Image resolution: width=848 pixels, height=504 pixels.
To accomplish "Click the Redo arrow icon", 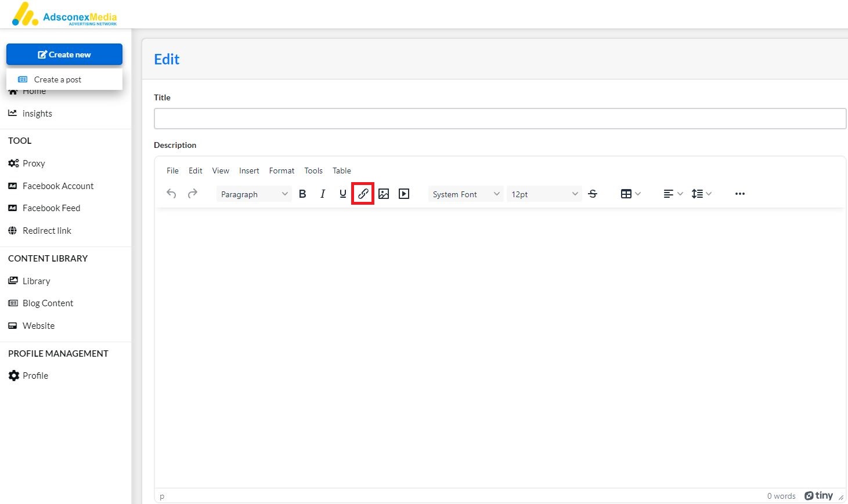I will click(193, 194).
